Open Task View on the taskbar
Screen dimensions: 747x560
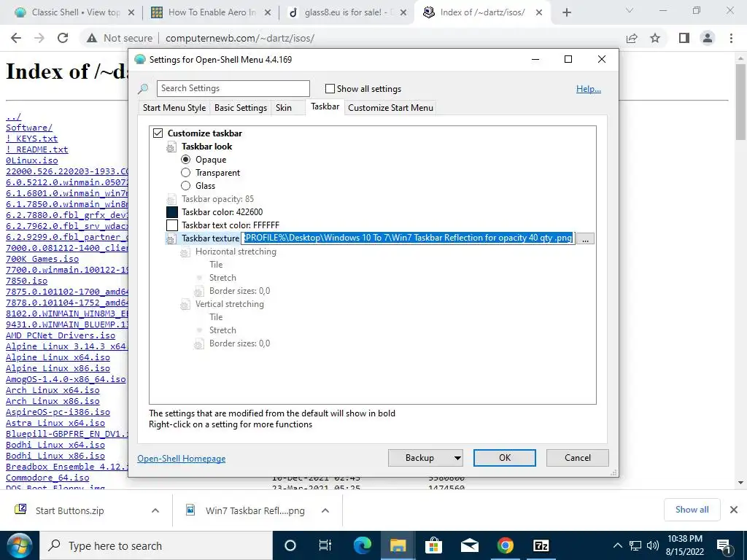[x=325, y=545]
